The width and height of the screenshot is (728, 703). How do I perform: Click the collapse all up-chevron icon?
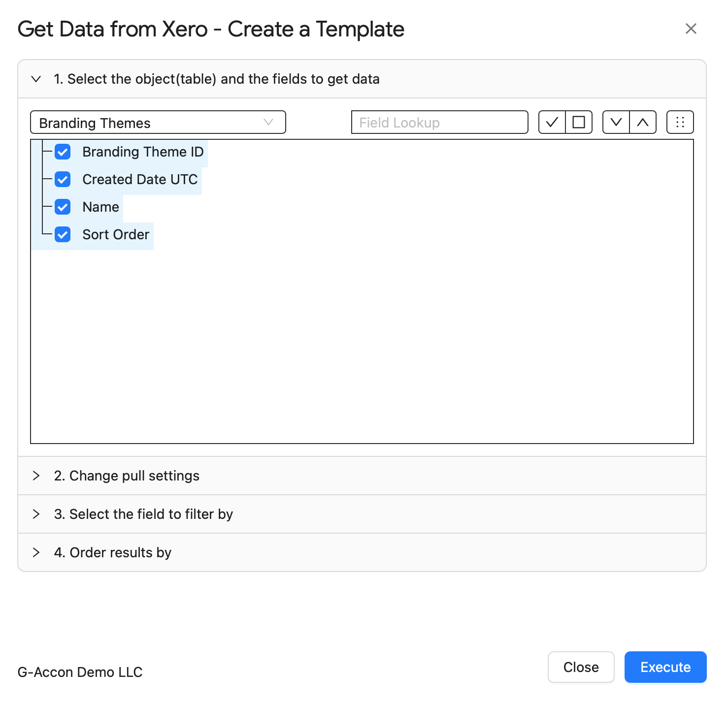click(x=643, y=122)
